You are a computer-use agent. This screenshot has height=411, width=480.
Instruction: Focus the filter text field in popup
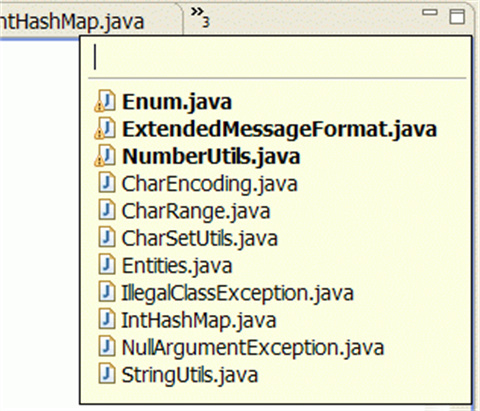coord(277,57)
